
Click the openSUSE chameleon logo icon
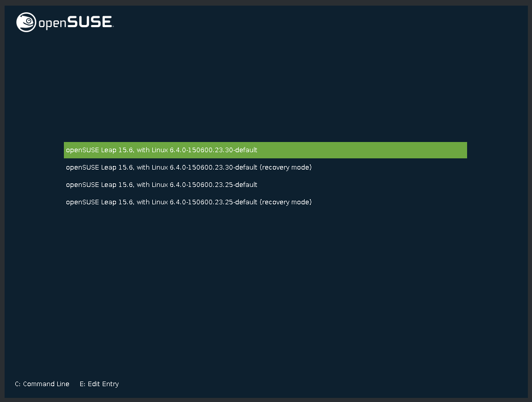tap(26, 22)
